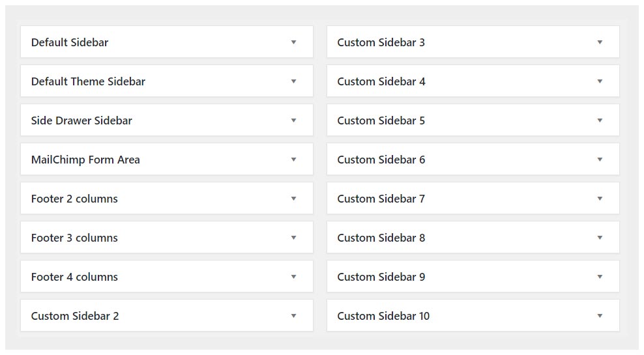Expand Custom Sidebar 10 arrow
This screenshot has width=644, height=355.
600,316
